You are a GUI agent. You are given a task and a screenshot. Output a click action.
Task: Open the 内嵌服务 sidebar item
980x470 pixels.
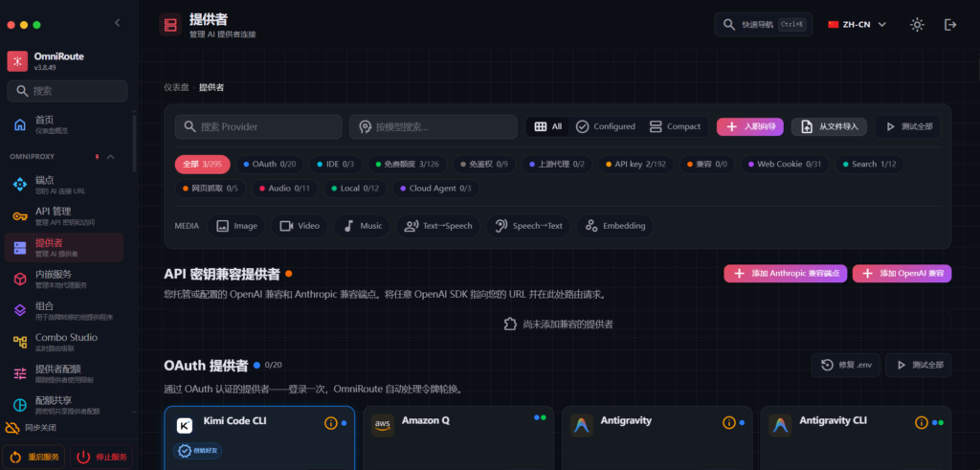click(64, 279)
